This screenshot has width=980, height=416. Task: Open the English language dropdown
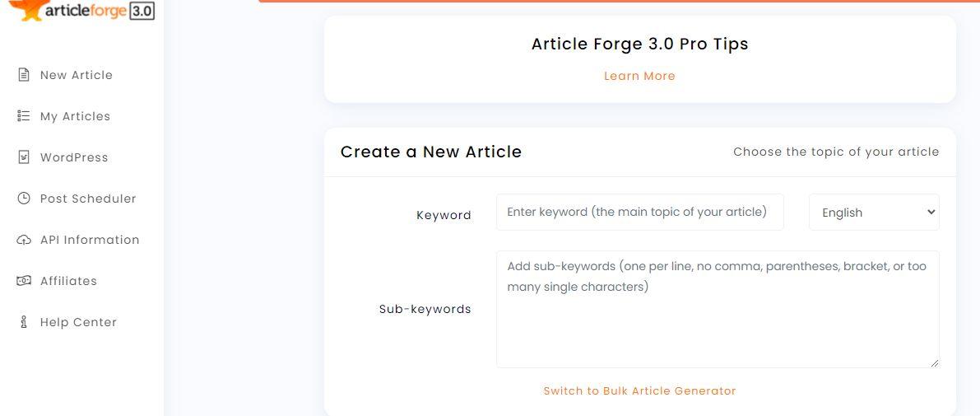click(874, 213)
